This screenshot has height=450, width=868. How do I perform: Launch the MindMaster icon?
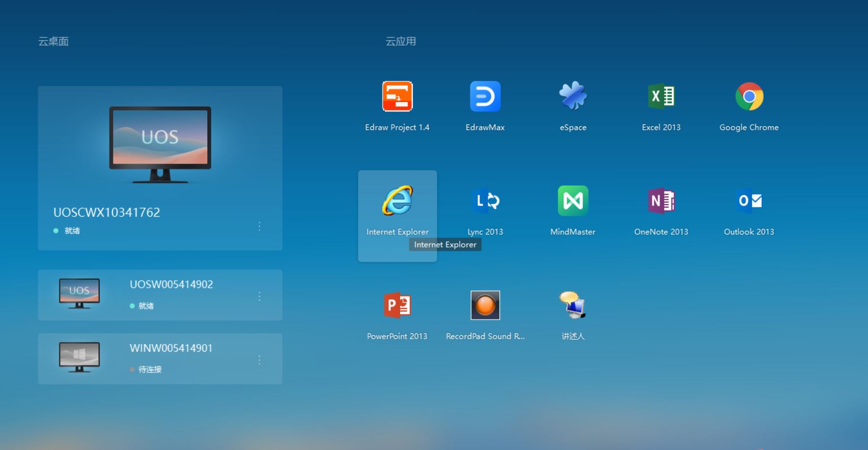pos(573,201)
